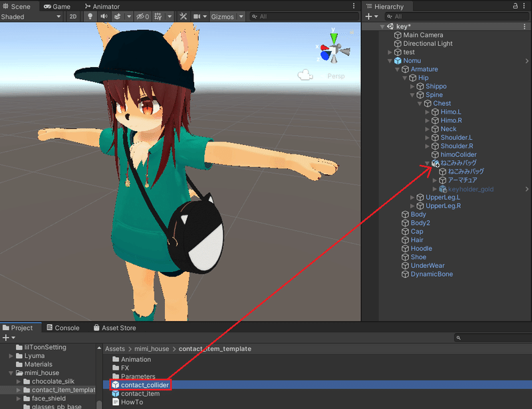Toggle scene grid visibility icon
532x409 pixels.
coord(158,16)
